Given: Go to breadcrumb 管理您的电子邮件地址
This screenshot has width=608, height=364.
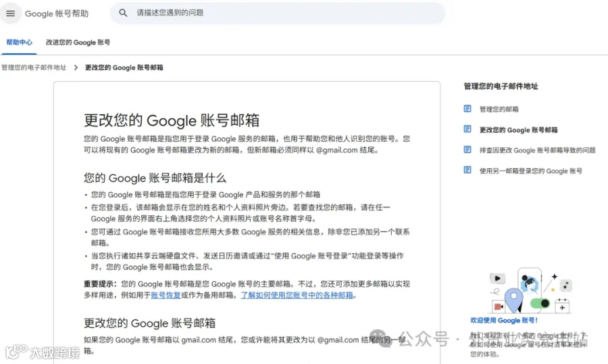Looking at the screenshot, I should coord(34,68).
